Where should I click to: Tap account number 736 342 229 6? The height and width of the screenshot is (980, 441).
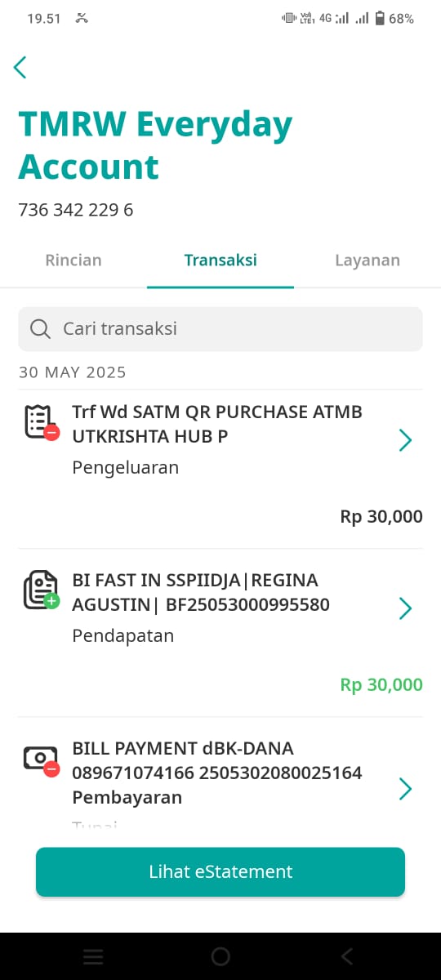76,210
